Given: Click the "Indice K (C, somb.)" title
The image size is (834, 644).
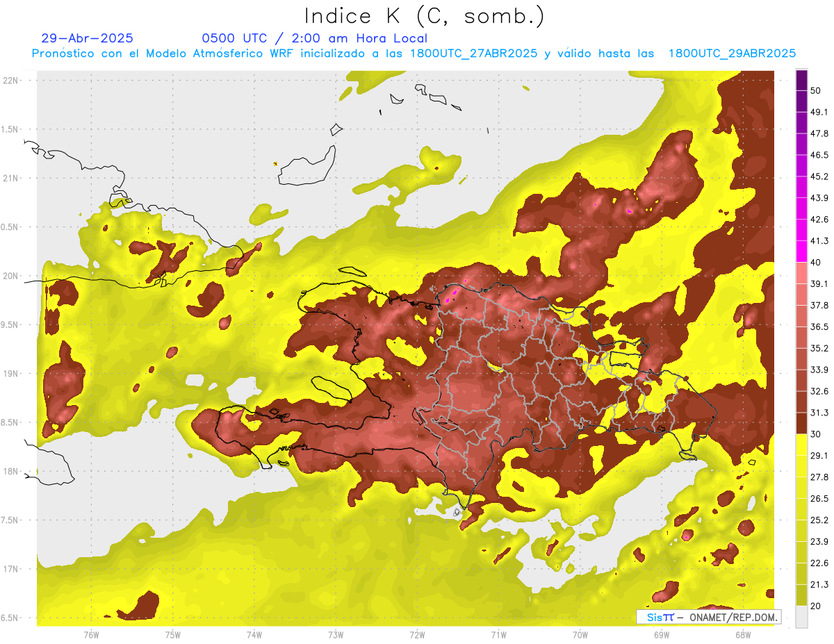Looking at the screenshot, I should coord(424,16).
